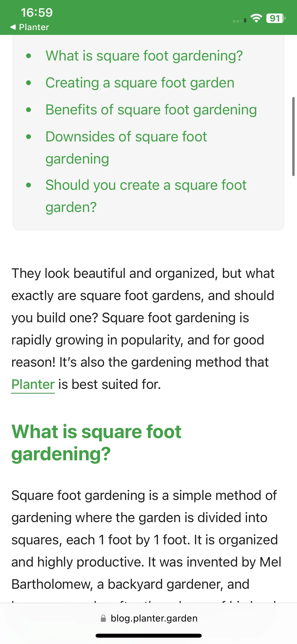This screenshot has height=644, width=297.
Task: Tap the padlock icon in the address bar
Action: pyautogui.click(x=103, y=618)
